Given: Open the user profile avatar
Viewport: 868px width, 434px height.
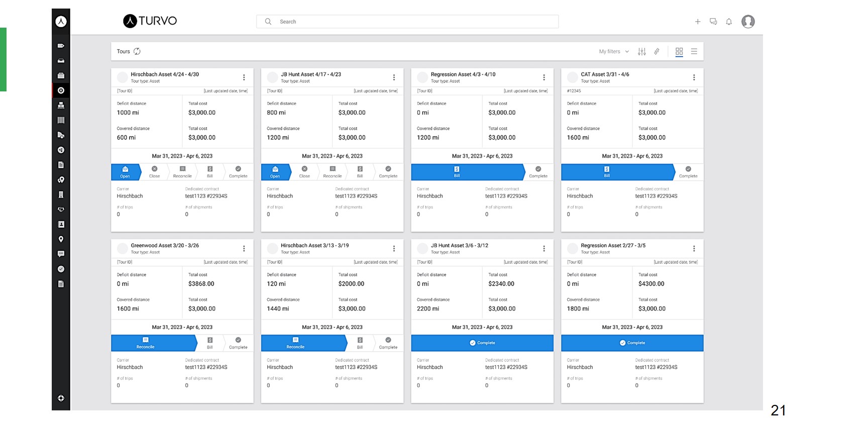Looking at the screenshot, I should [x=748, y=22].
